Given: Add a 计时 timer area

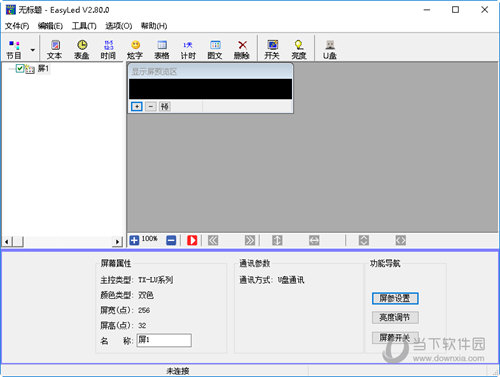Looking at the screenshot, I should tap(188, 49).
